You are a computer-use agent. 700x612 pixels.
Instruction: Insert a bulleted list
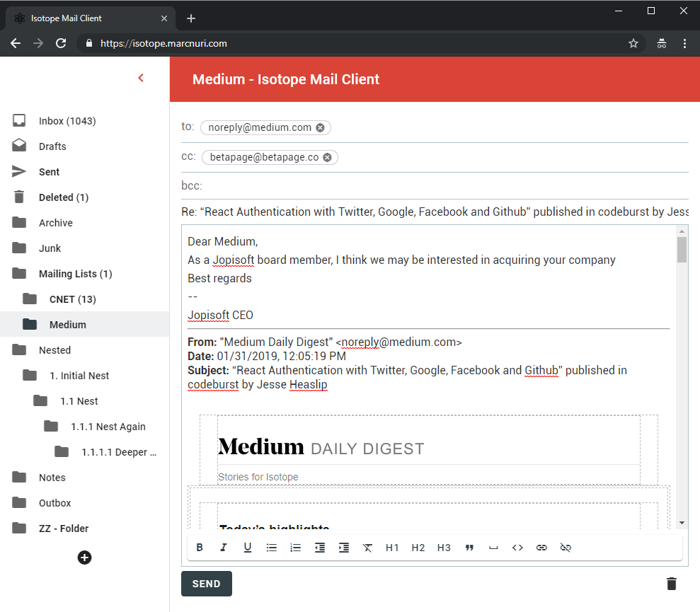click(271, 548)
